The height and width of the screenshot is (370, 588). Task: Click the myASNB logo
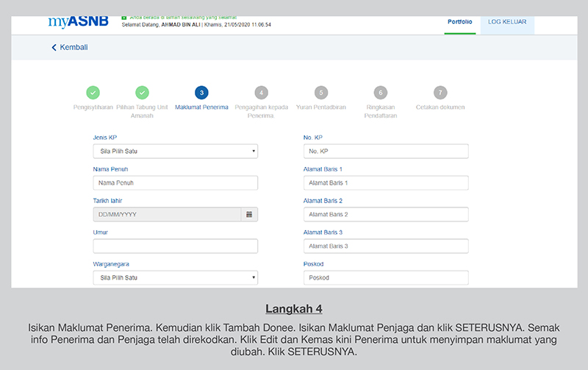(78, 21)
